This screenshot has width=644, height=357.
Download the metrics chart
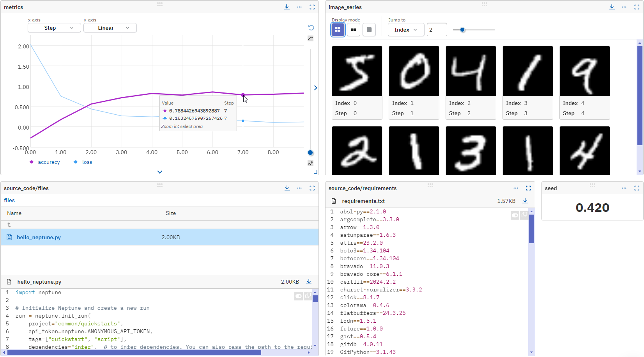tap(287, 7)
